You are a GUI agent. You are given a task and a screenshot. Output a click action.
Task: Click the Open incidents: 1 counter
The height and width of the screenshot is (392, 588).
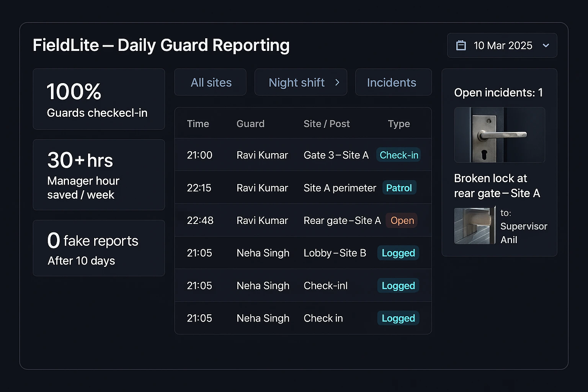pyautogui.click(x=498, y=92)
